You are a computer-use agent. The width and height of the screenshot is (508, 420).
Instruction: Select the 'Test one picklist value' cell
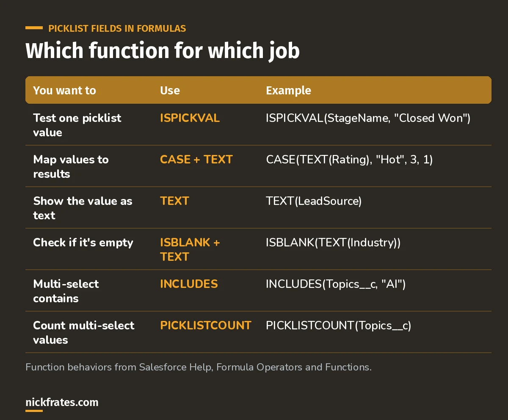click(77, 125)
